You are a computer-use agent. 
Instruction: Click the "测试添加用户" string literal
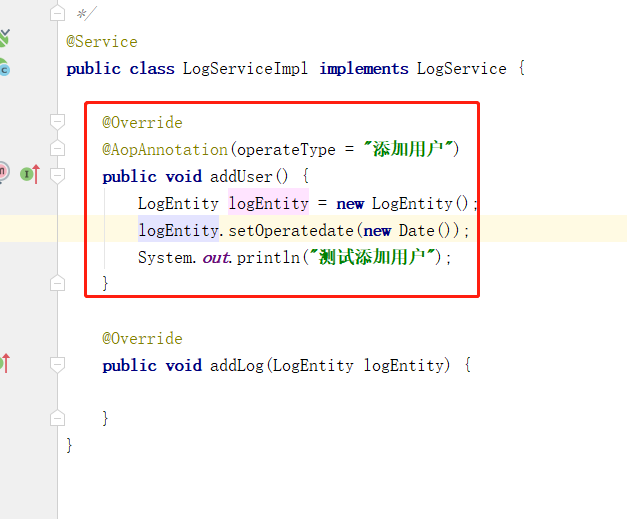pos(373,257)
